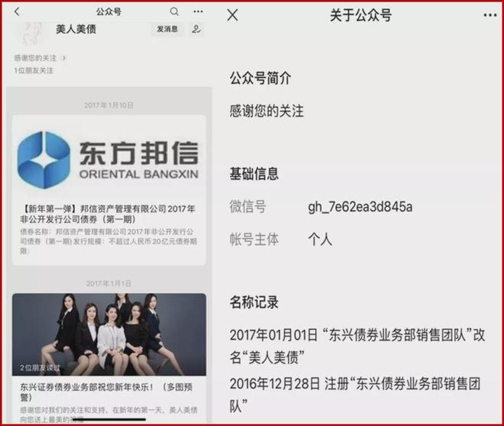Image resolution: width=504 pixels, height=426 pixels.
Task: Select the 基础信息 heading
Action: 254,174
